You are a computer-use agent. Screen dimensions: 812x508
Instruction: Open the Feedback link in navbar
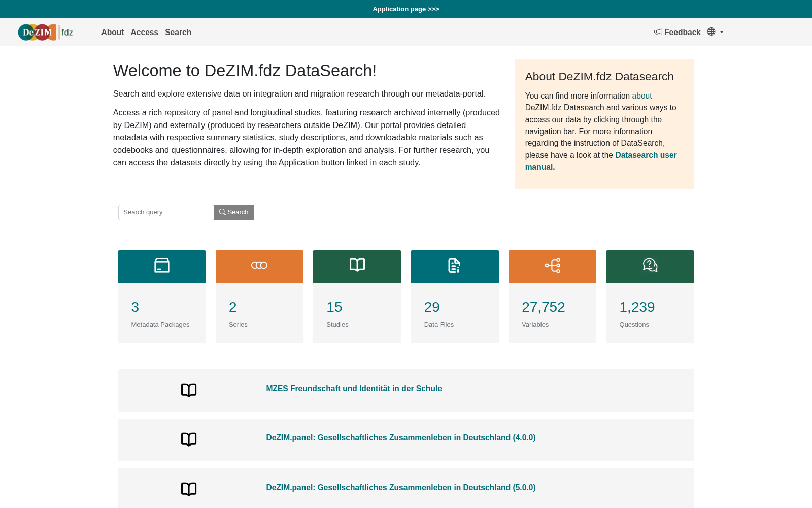pyautogui.click(x=678, y=32)
